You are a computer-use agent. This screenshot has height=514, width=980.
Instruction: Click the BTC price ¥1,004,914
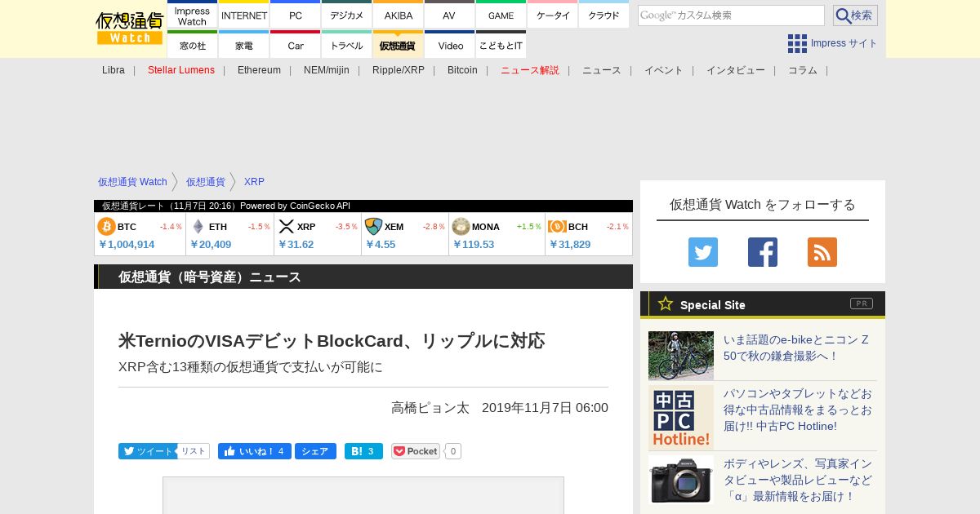coord(127,244)
